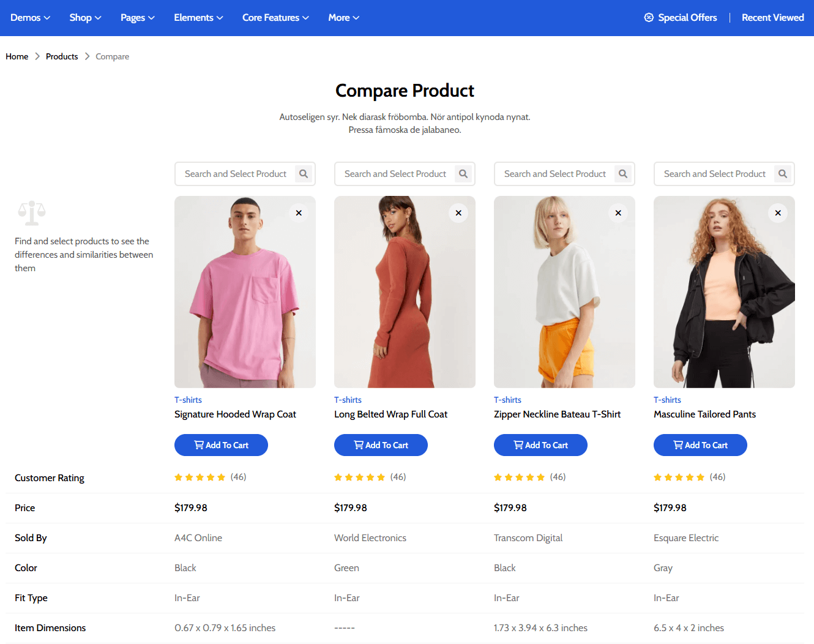Click the magnifier icon in the fourth search box
Image resolution: width=814 pixels, height=644 pixels.
(783, 174)
